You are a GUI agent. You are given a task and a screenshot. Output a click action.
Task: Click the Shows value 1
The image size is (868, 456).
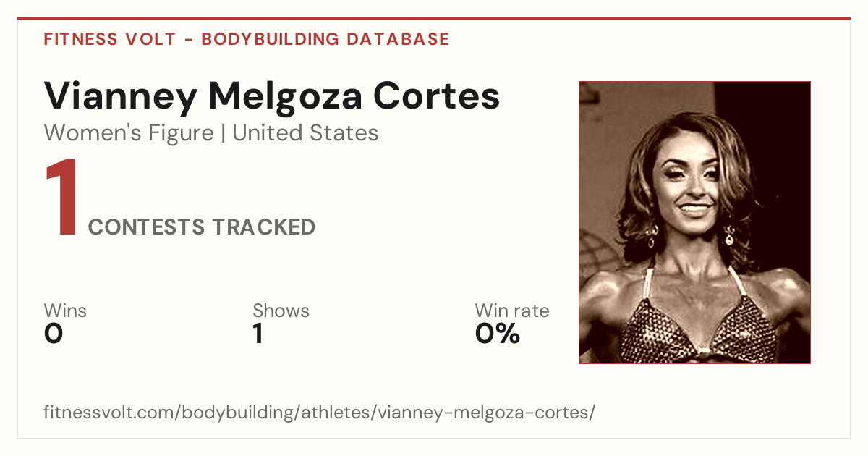coord(258,334)
